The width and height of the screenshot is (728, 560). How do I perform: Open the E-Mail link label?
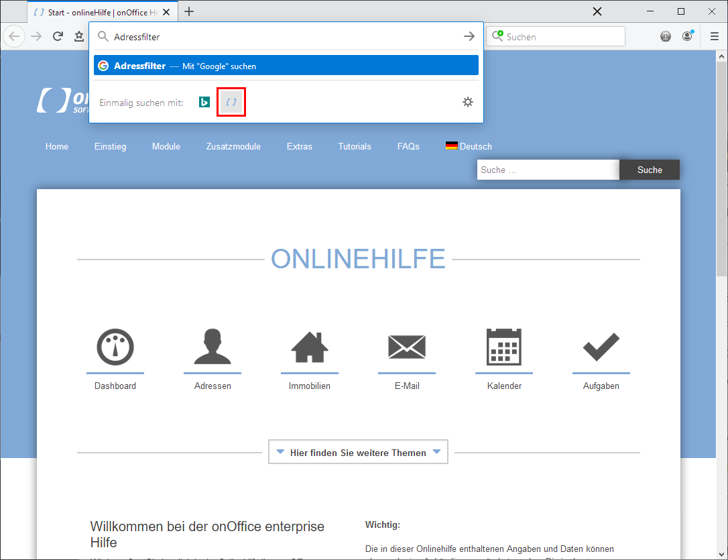pos(407,386)
